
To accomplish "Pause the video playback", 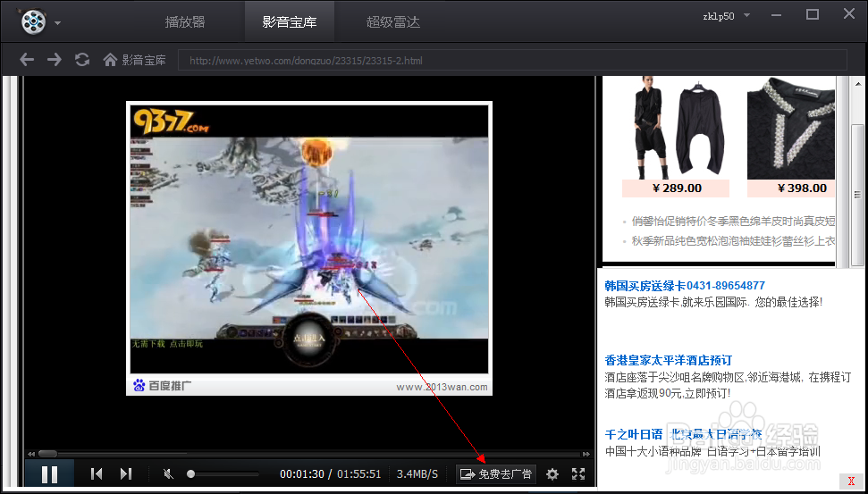I will coord(49,474).
